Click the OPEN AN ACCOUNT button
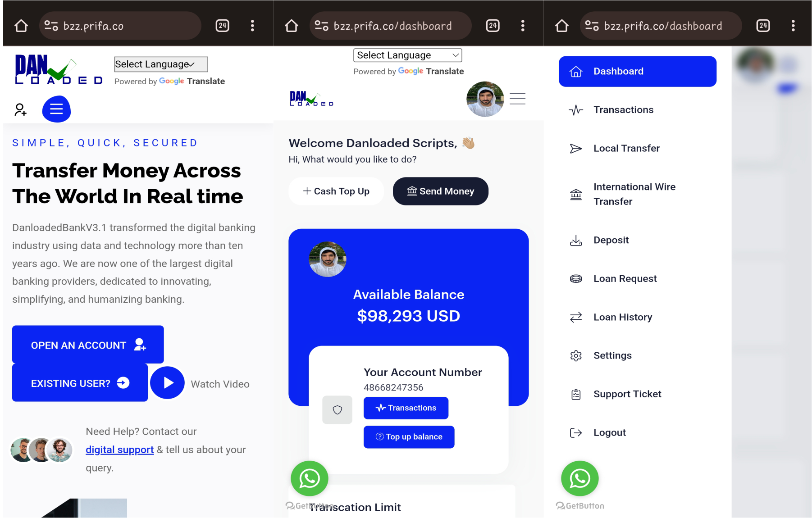Image resolution: width=812 pixels, height=518 pixels. (x=88, y=345)
